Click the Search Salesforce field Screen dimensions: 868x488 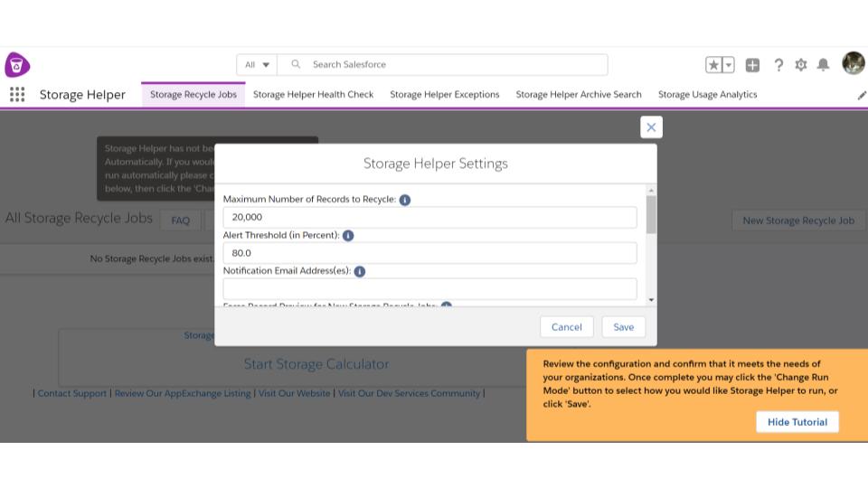click(x=442, y=65)
